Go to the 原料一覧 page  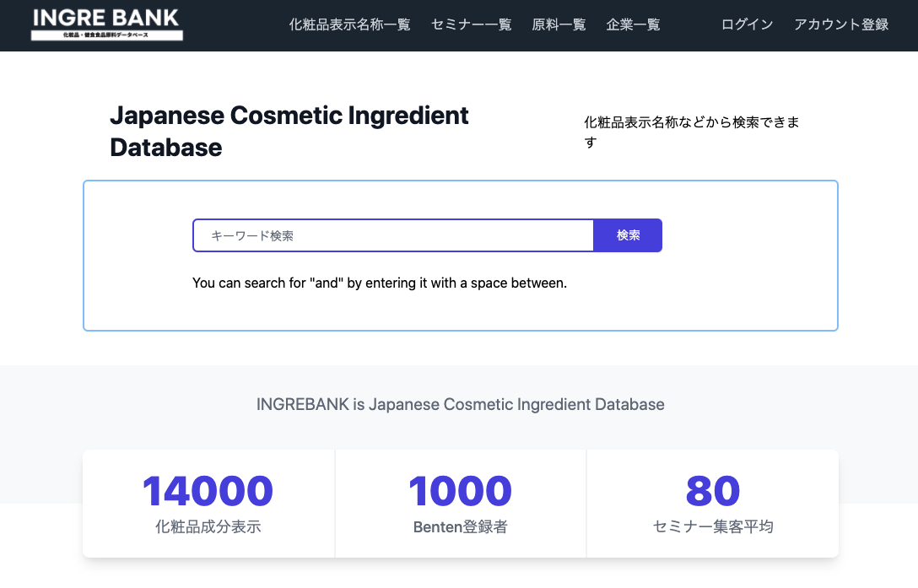(x=559, y=24)
